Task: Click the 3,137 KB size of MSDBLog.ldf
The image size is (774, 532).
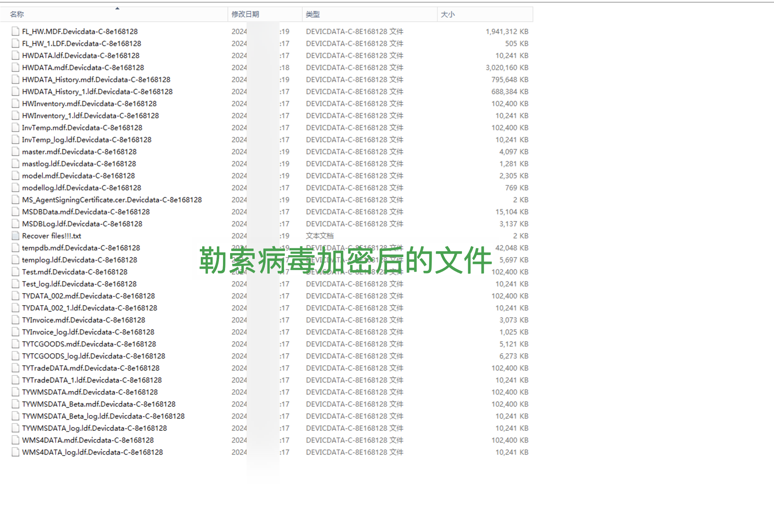Action: click(514, 224)
